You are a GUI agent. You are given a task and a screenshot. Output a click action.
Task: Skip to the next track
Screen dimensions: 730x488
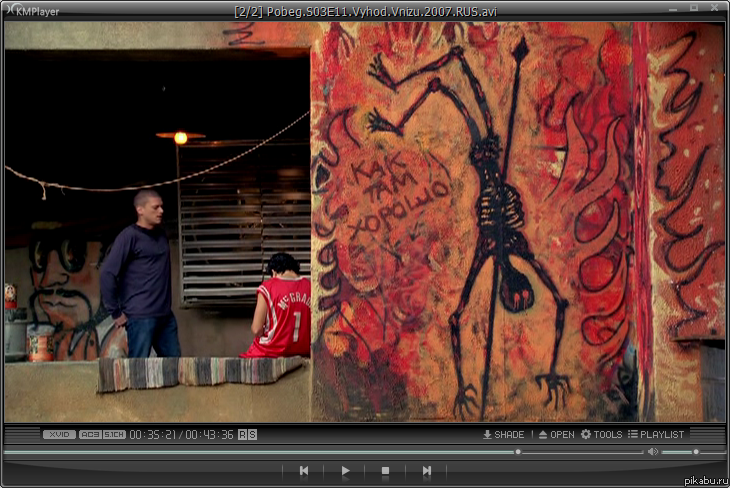click(x=427, y=470)
